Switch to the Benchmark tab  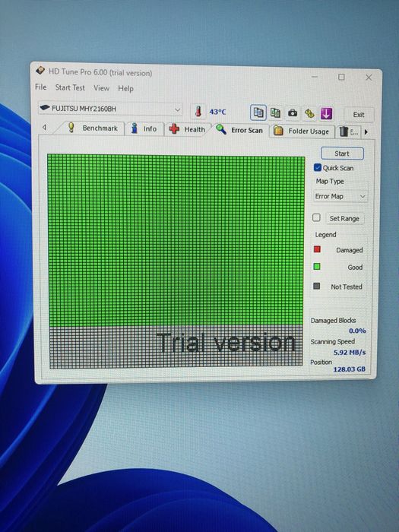[93, 128]
